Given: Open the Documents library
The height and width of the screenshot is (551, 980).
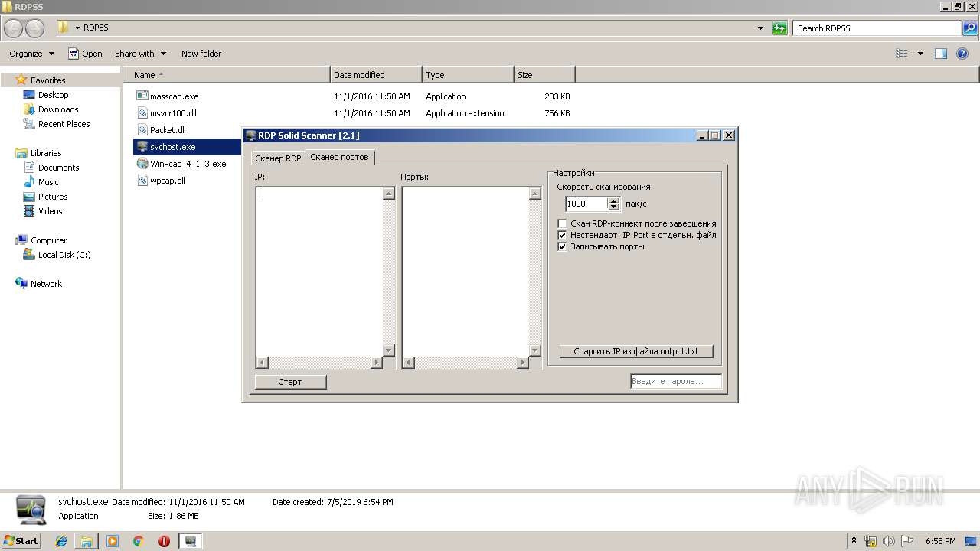Looking at the screenshot, I should pos(51,168).
